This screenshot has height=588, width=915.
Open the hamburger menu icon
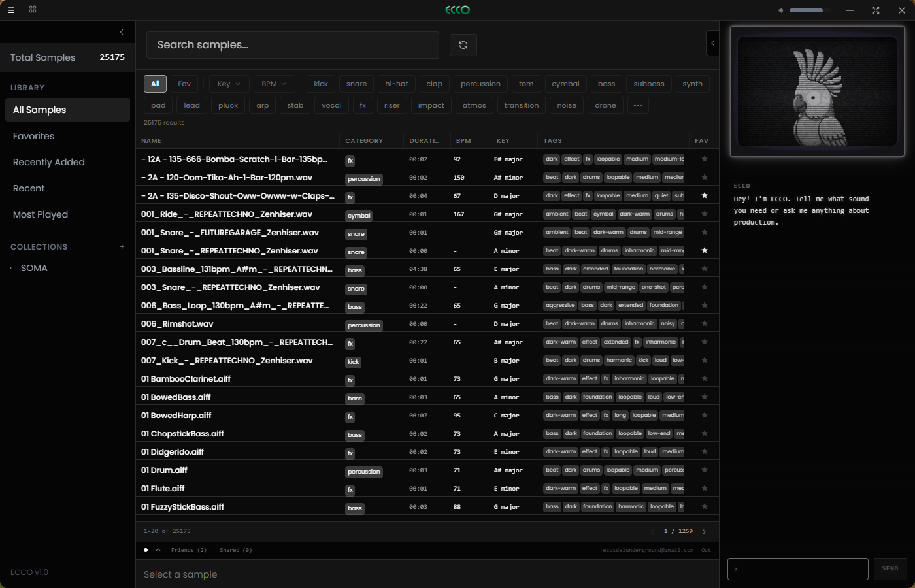coord(11,10)
